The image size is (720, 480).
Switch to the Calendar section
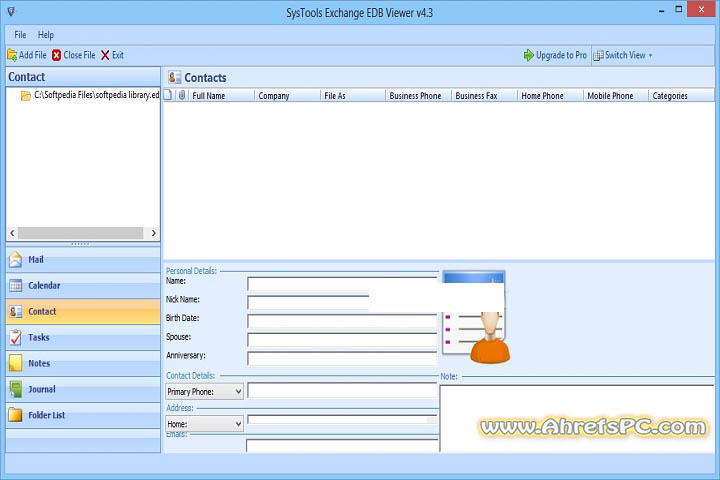click(83, 286)
